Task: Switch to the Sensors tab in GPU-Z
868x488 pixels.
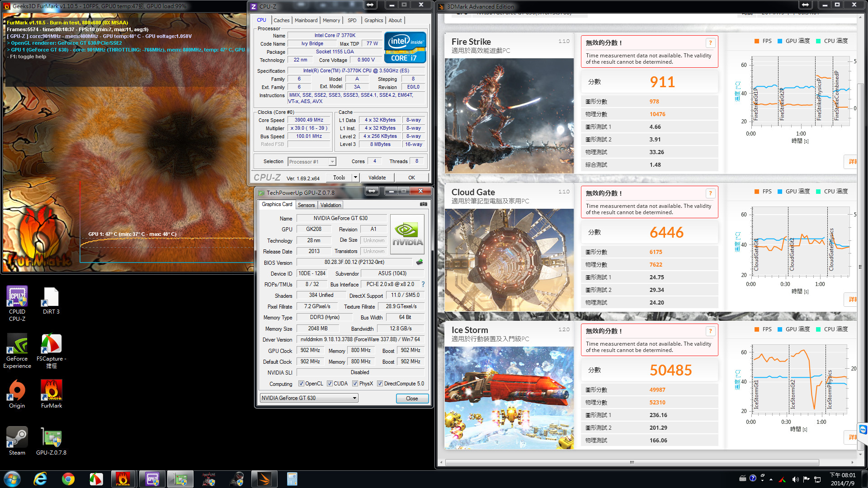Action: pos(306,205)
